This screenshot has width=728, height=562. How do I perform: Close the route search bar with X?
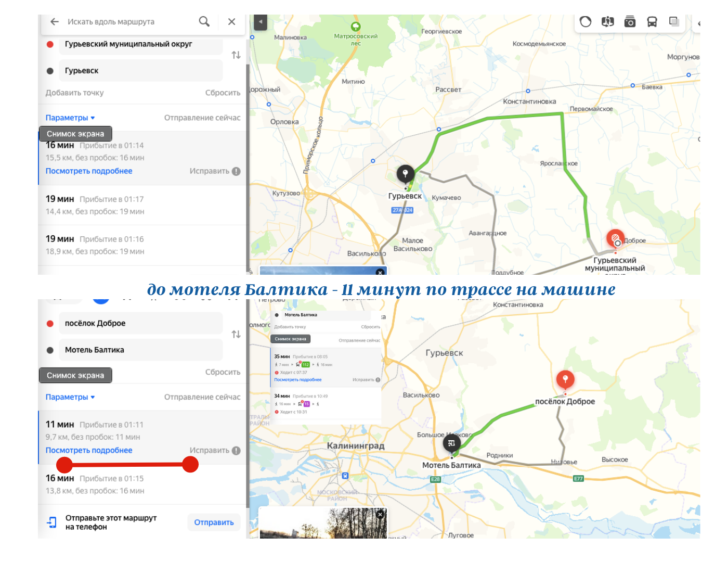tap(232, 22)
